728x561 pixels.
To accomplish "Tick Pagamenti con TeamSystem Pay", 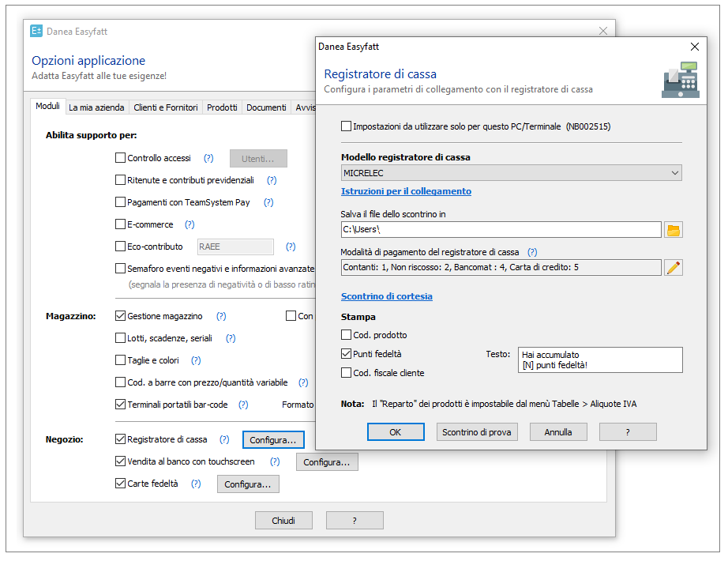I will click(120, 201).
